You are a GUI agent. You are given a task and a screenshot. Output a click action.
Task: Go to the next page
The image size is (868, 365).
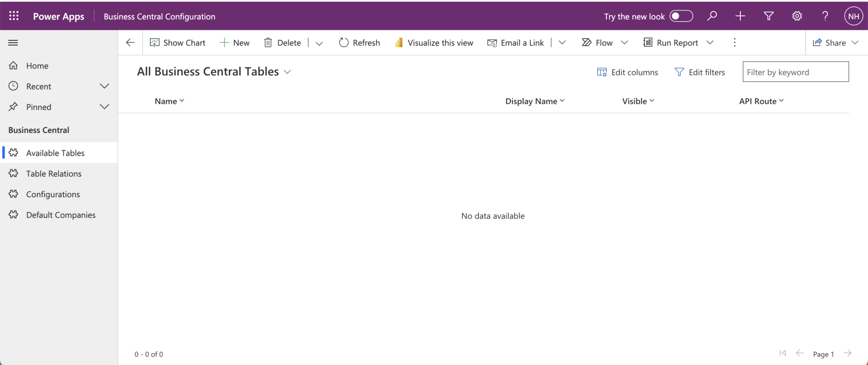click(848, 353)
